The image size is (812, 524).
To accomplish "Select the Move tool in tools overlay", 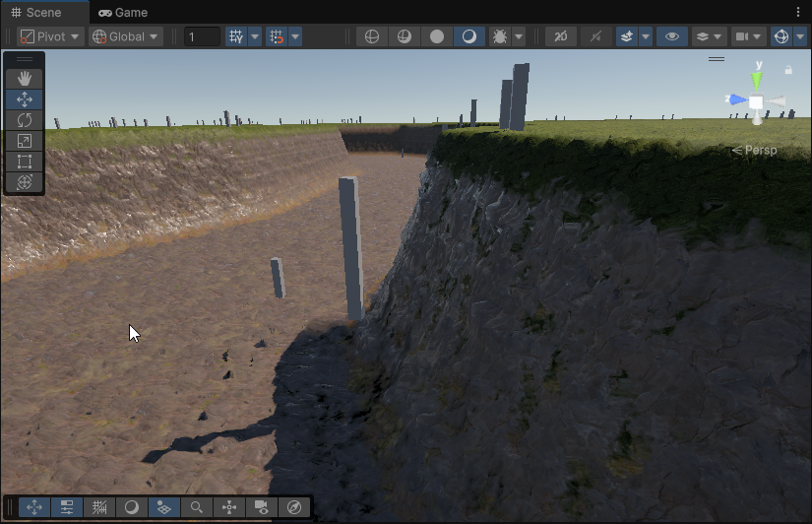I will pos(25,99).
